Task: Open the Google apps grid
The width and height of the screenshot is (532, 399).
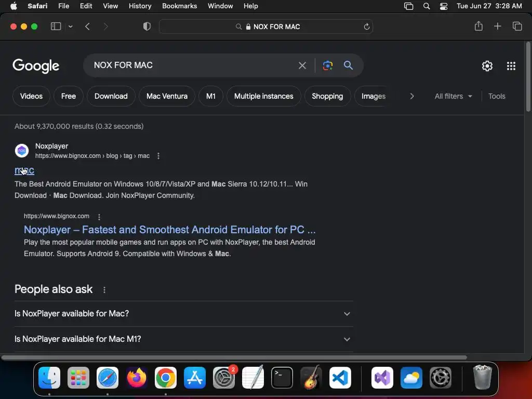Action: click(x=511, y=66)
